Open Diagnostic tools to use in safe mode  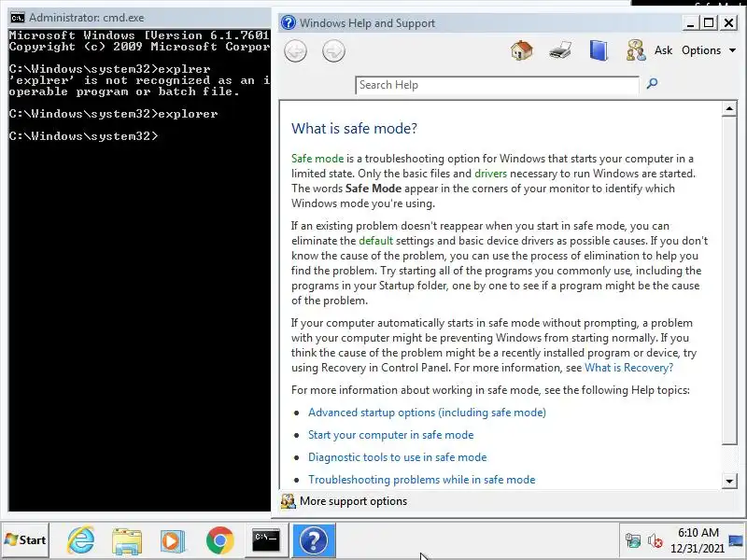tap(398, 457)
